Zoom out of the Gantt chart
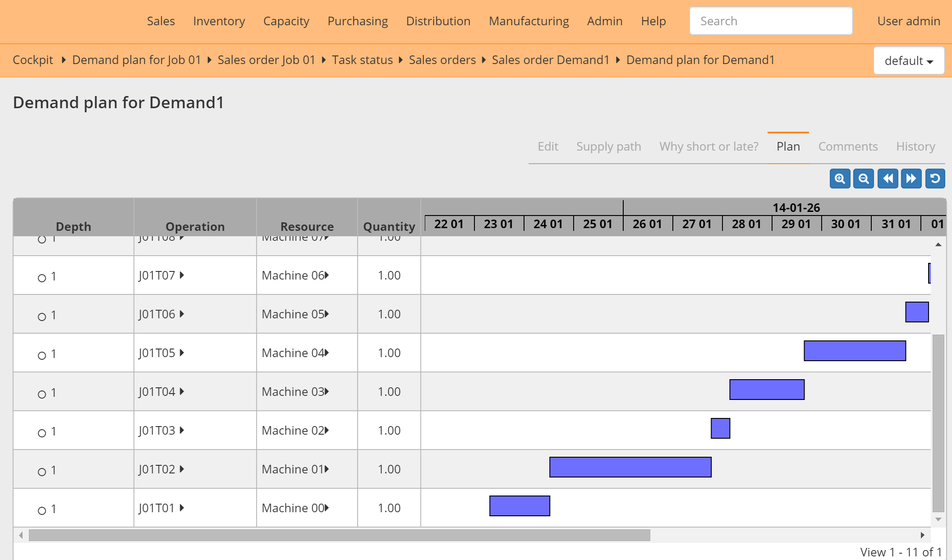The image size is (952, 560). point(864,179)
